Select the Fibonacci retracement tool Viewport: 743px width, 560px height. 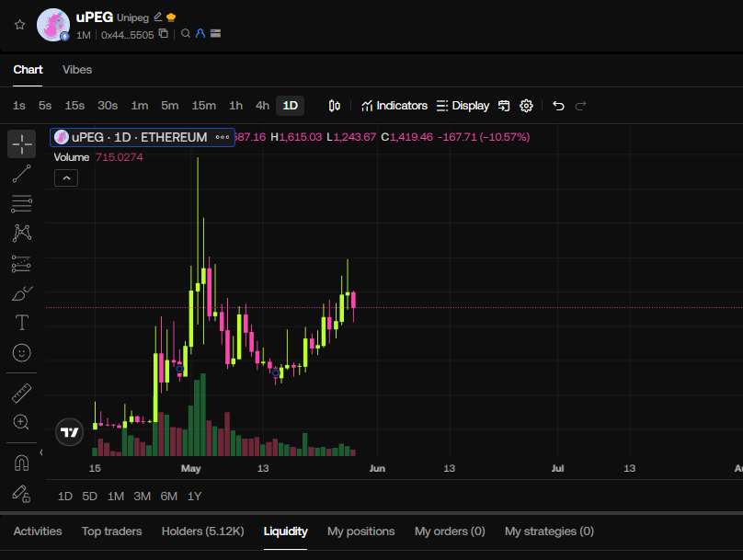pos(22,204)
